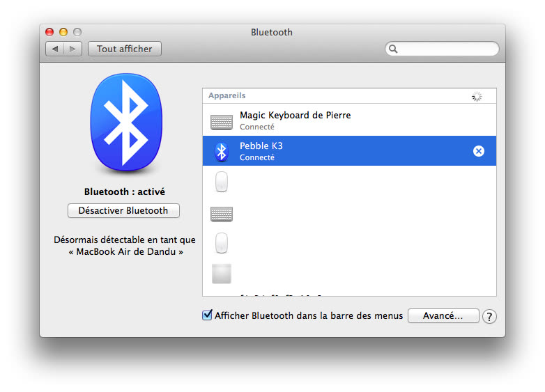The image size is (545, 392).
Task: Select the trackpad icon in the device list
Action: (222, 274)
